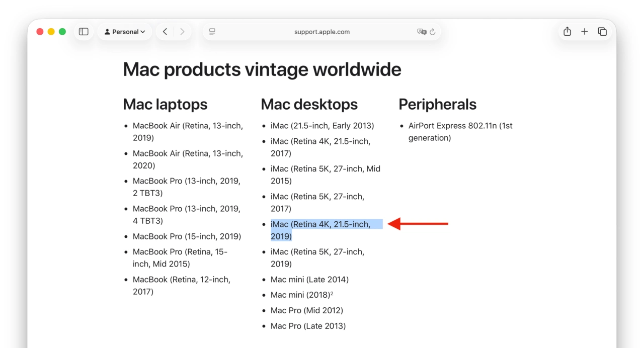Click MacBook Air (Retina, 13-inch, 2020)
The image size is (644, 348).
tap(188, 159)
